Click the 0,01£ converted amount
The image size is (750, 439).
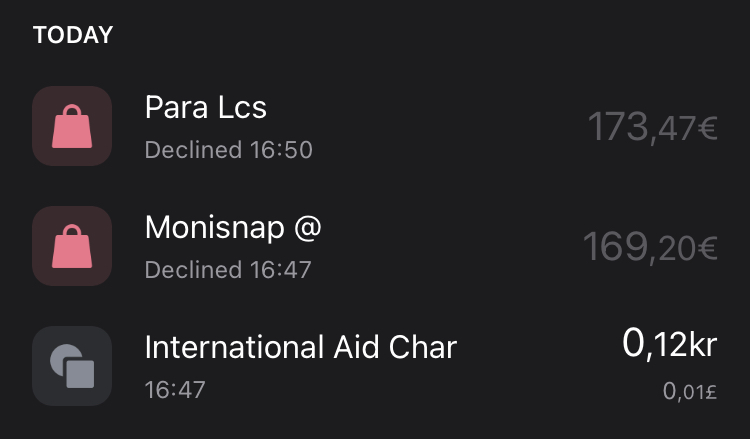(x=690, y=391)
